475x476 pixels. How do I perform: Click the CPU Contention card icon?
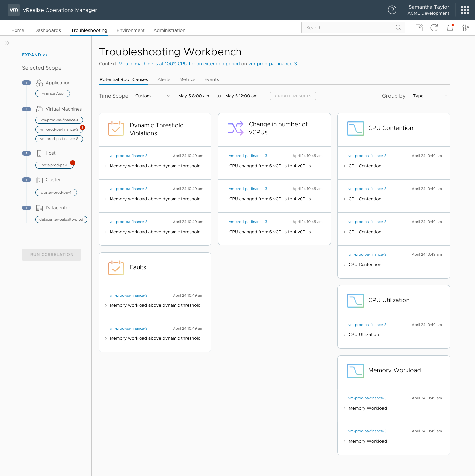[x=356, y=128]
